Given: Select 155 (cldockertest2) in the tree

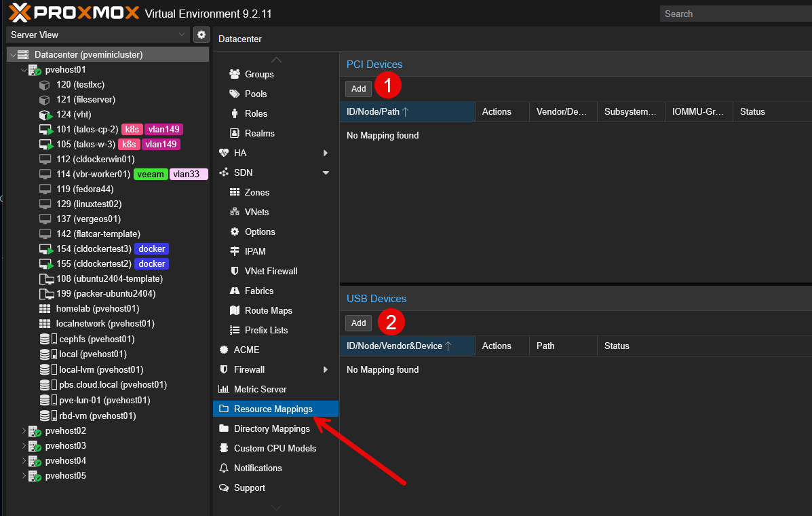Looking at the screenshot, I should coord(108,263).
